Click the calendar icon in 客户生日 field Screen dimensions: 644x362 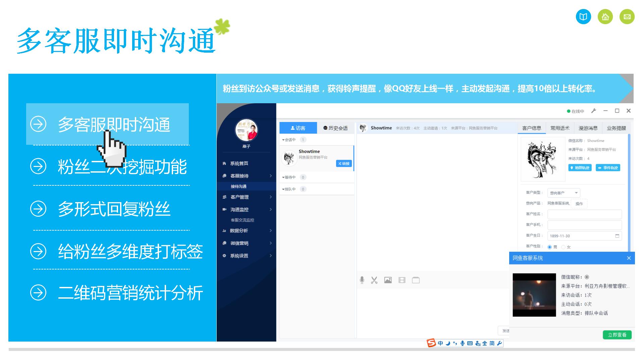[617, 236]
